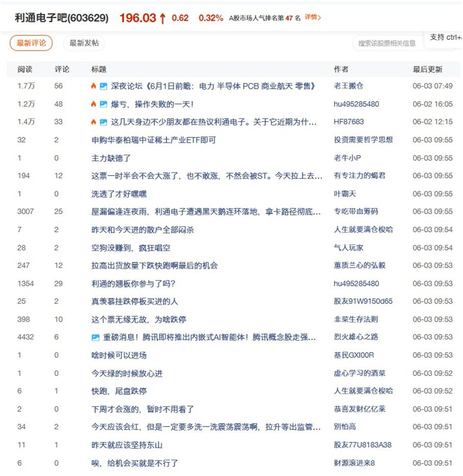
Task: Open post 真羡慕挂跌停板买进的人
Action: click(x=135, y=301)
